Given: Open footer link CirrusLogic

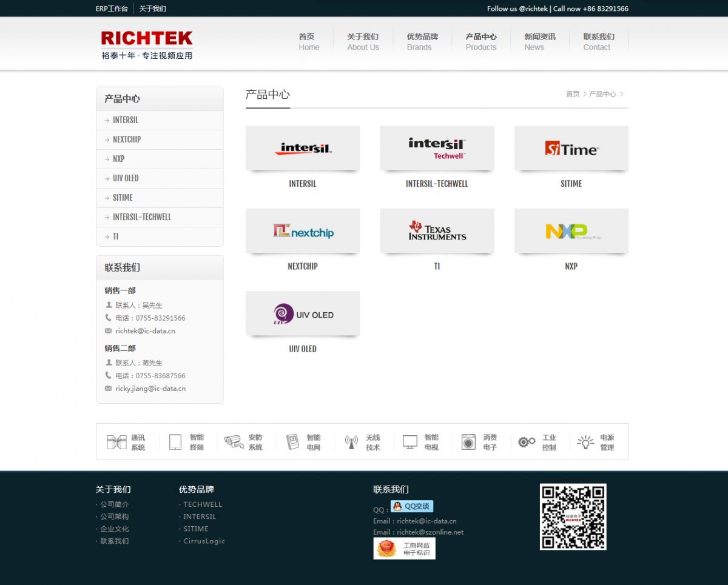Looking at the screenshot, I should [204, 541].
